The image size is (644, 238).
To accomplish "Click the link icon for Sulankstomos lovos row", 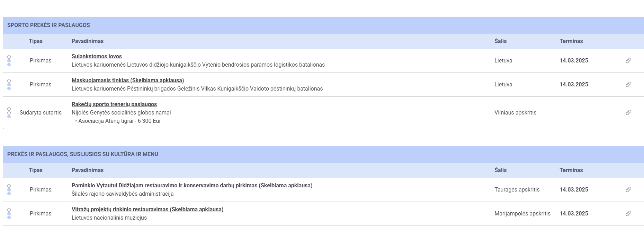I will [628, 61].
